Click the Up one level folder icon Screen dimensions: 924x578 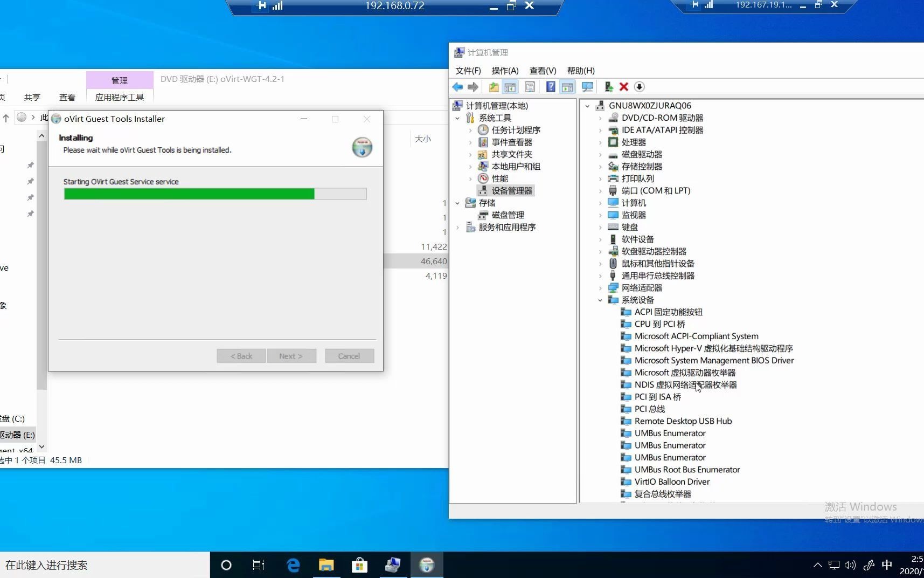click(494, 87)
